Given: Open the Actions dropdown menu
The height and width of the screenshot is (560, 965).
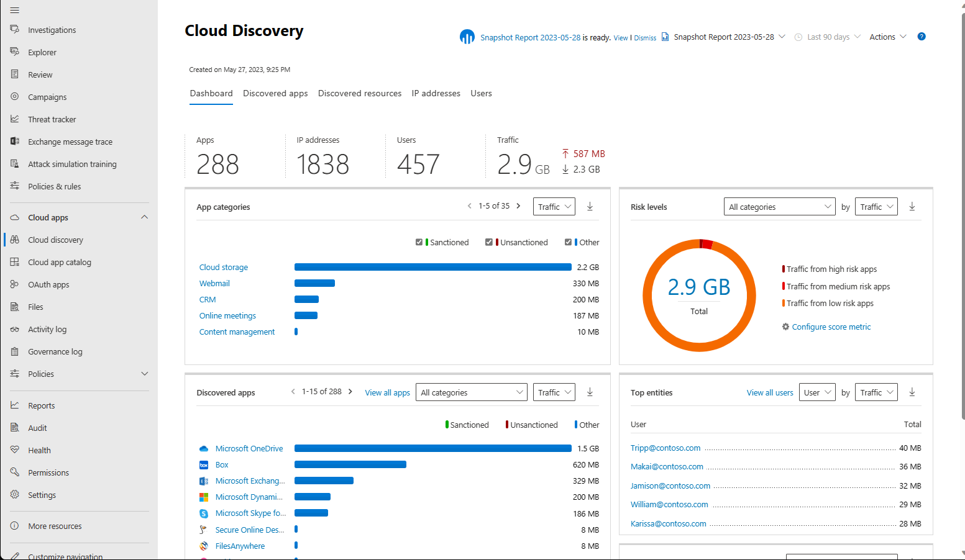Looking at the screenshot, I should 888,37.
